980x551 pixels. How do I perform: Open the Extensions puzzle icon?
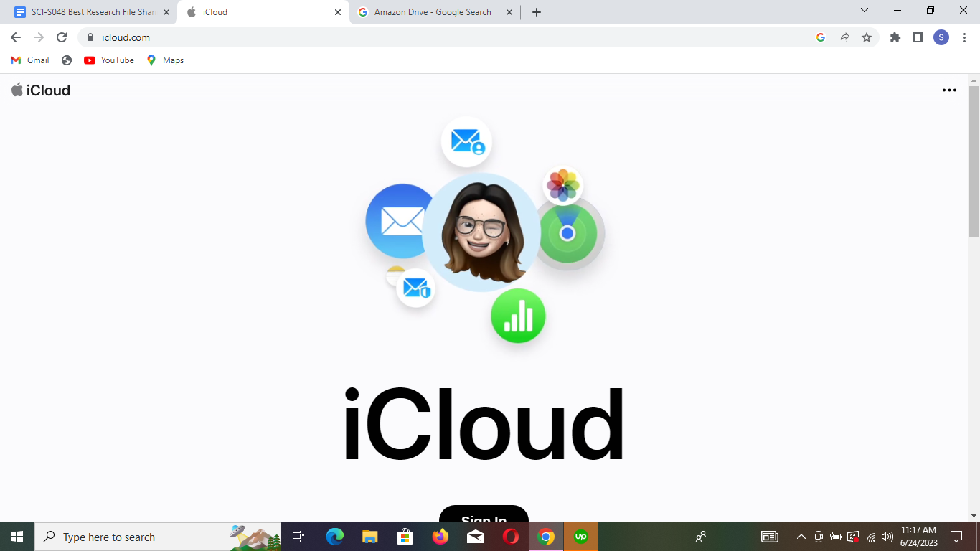(895, 37)
